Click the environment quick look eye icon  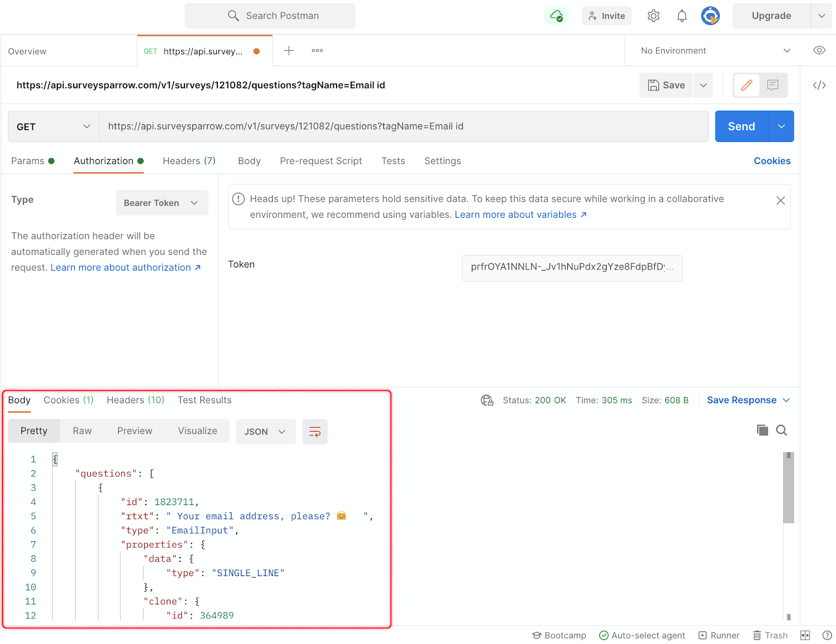pos(819,50)
